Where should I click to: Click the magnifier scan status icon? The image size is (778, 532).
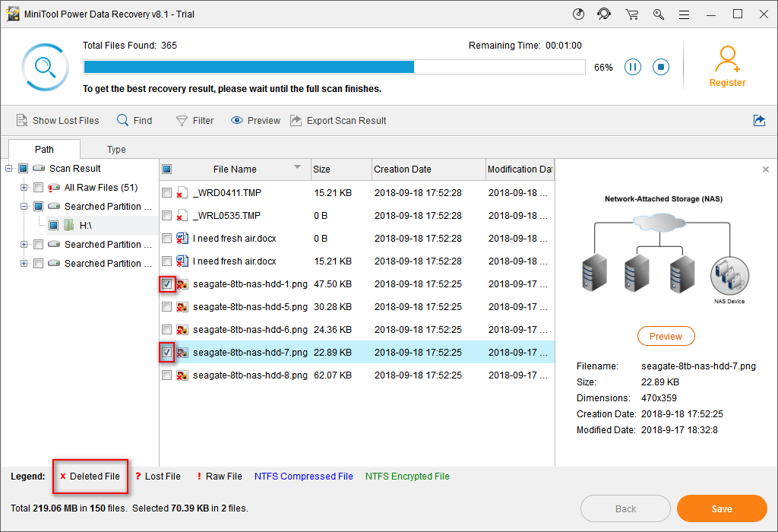pos(45,67)
